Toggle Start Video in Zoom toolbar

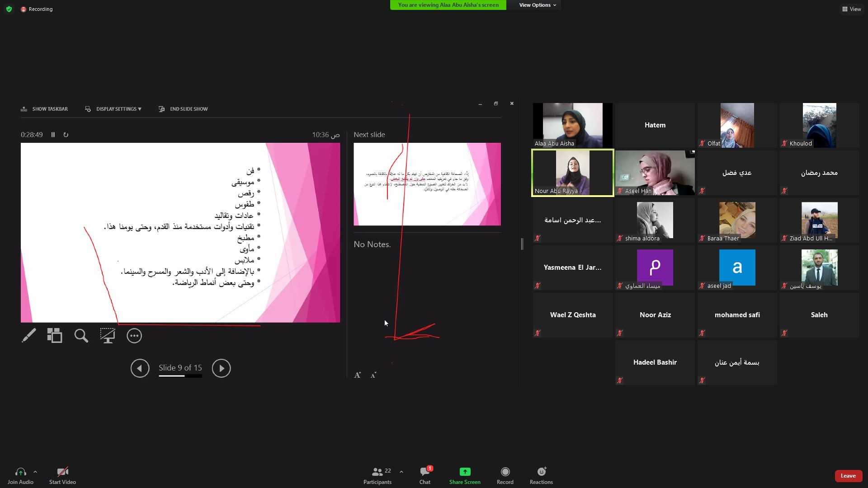pyautogui.click(x=62, y=476)
